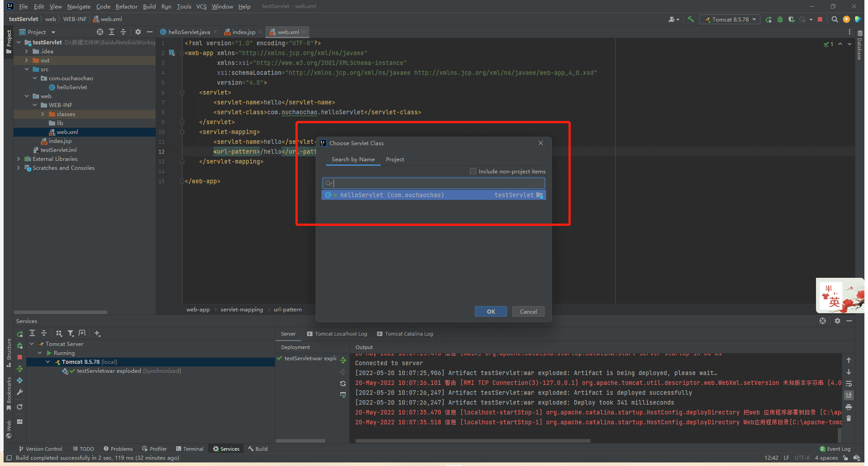Expand the out folder node

tap(26, 60)
